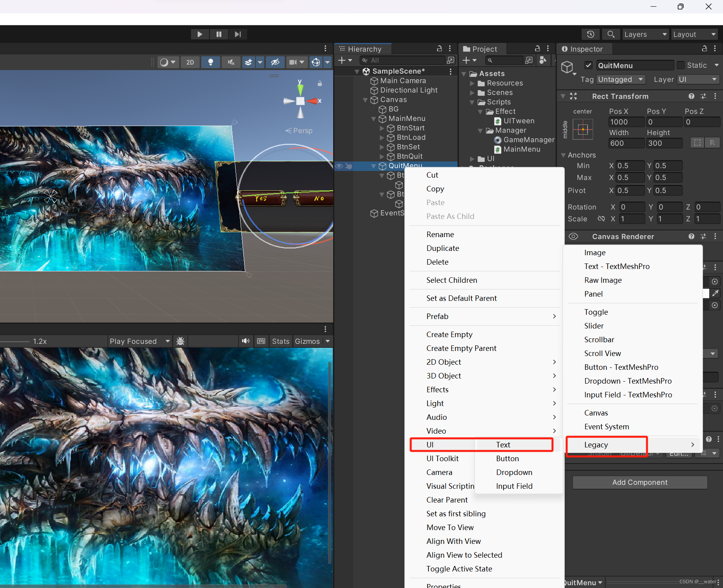723x588 pixels.
Task: Click the anchor presets square
Action: pyautogui.click(x=583, y=129)
